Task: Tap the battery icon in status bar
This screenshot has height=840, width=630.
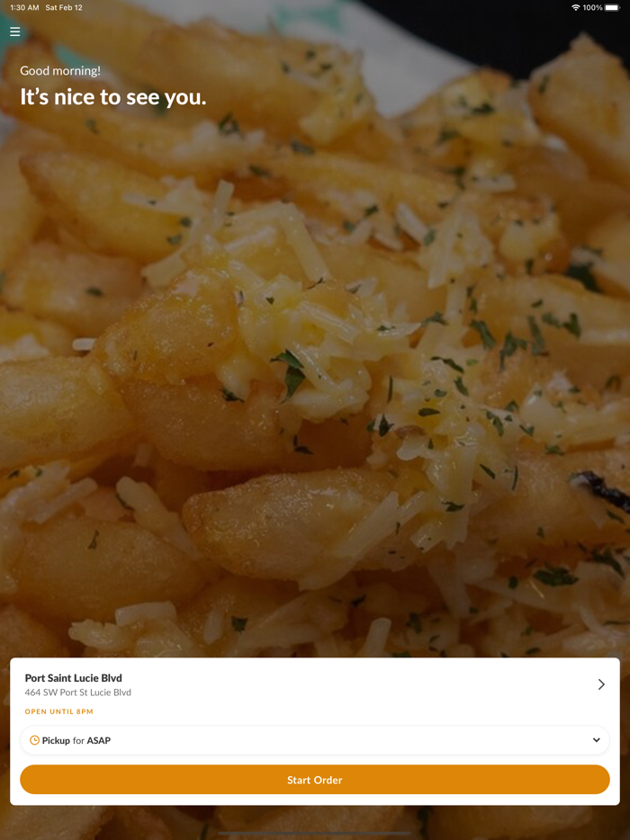Action: point(612,7)
